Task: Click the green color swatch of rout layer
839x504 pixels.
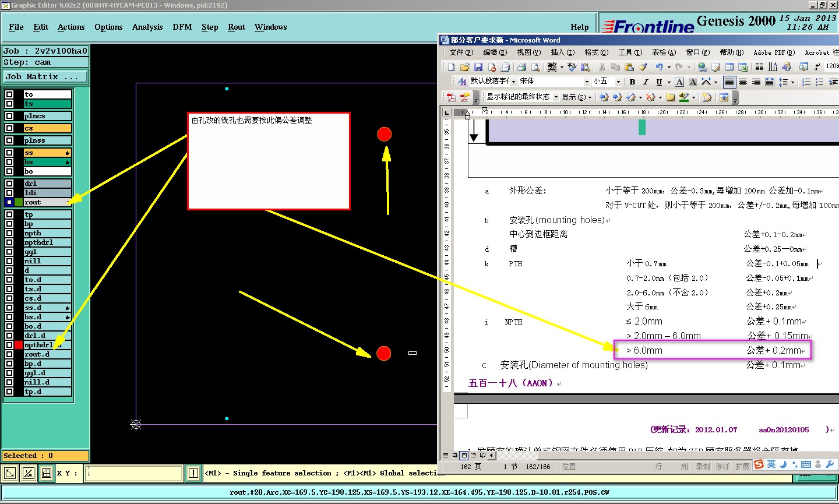Action: pyautogui.click(x=19, y=202)
